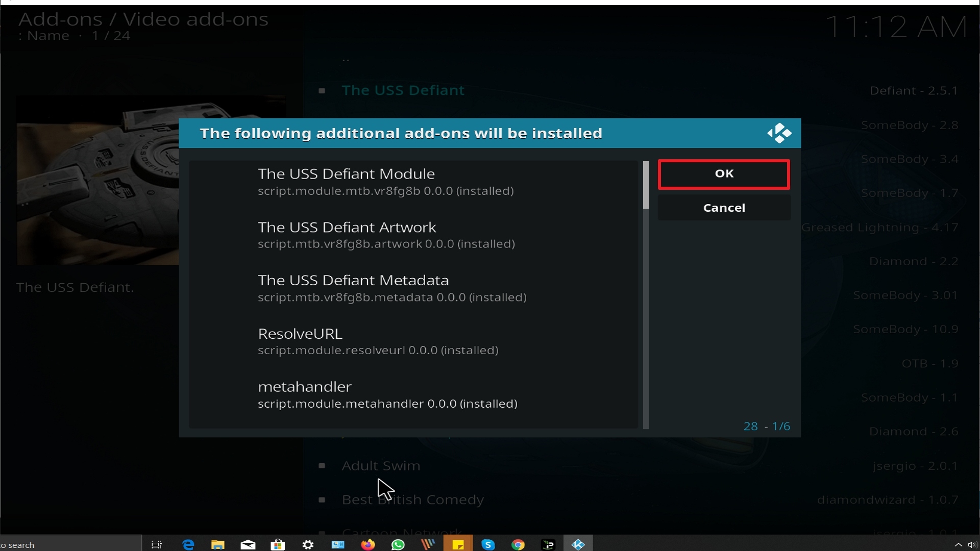Open the black P app in taskbar
This screenshot has width=980, height=551.
pos(548,544)
